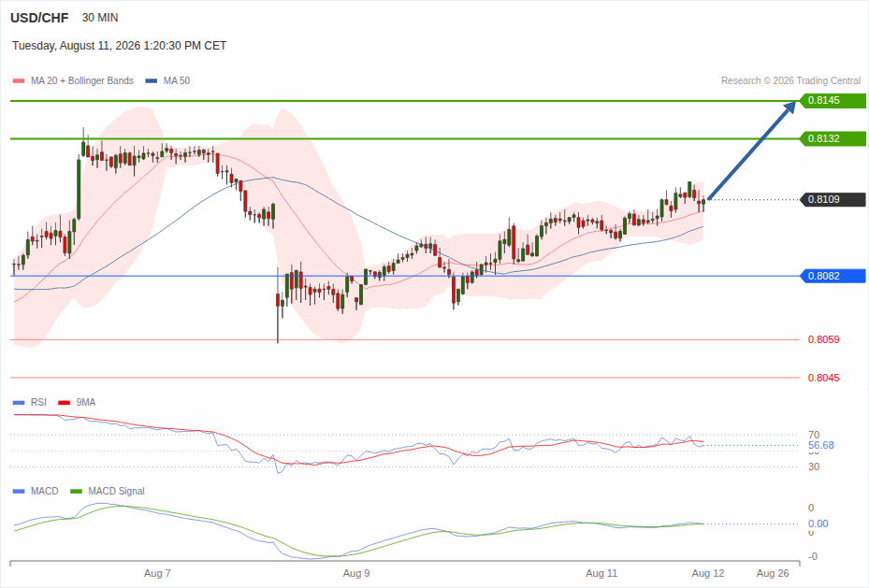The height and width of the screenshot is (588, 869).
Task: Click the RSI indicator label
Action: coord(38,403)
